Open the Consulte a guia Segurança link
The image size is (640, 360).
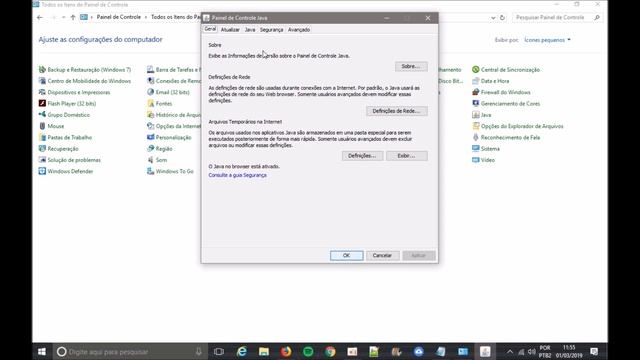(238, 175)
